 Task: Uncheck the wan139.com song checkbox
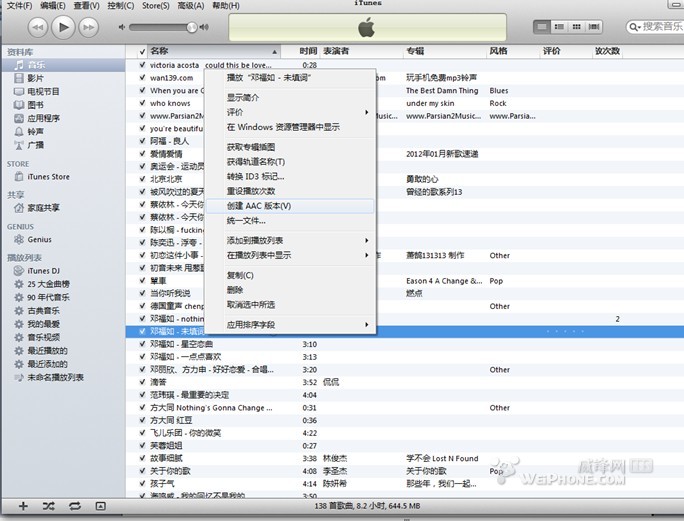tap(142, 78)
